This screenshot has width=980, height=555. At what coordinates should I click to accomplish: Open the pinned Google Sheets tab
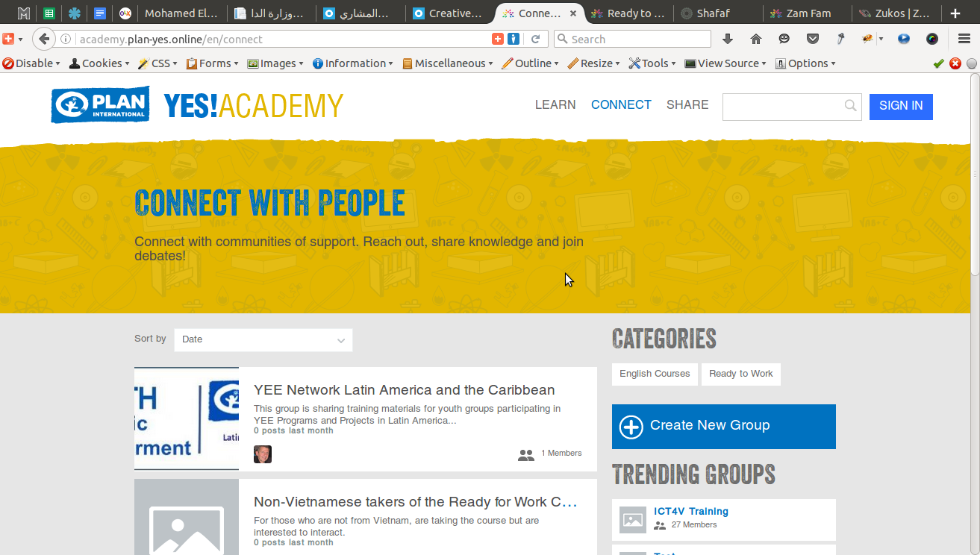49,13
